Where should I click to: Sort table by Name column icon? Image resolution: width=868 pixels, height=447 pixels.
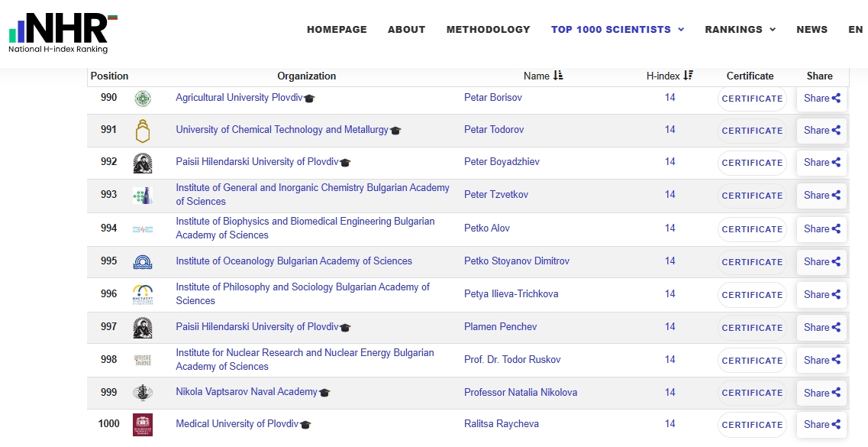coord(558,76)
